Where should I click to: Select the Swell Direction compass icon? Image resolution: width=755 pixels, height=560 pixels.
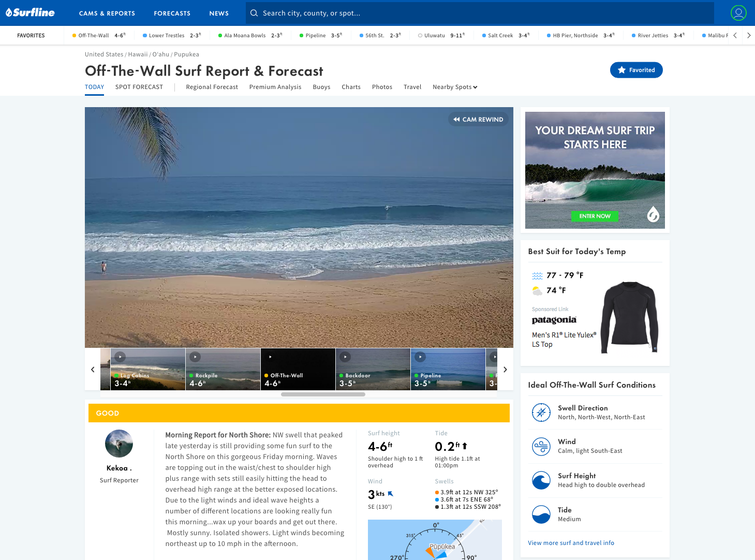[541, 412]
